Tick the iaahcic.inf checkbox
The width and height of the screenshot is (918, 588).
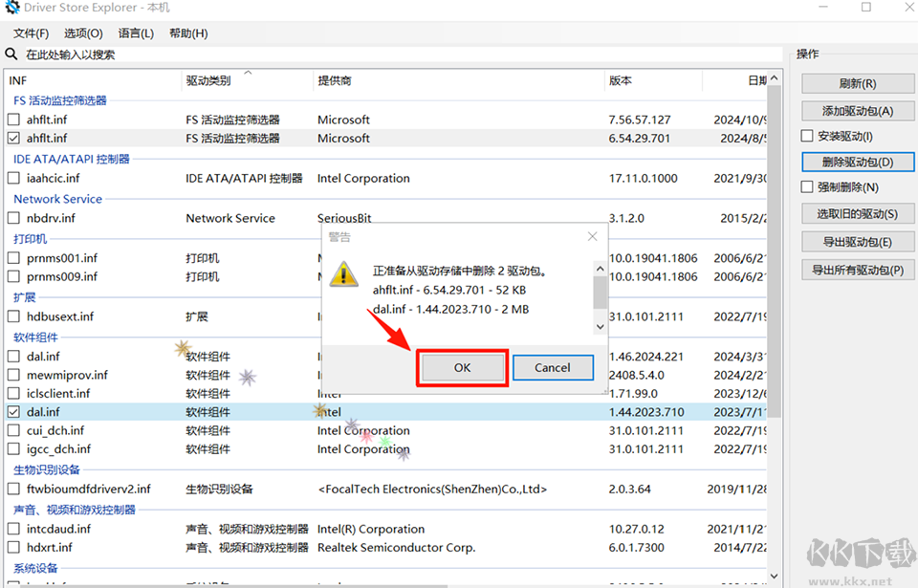tap(13, 178)
